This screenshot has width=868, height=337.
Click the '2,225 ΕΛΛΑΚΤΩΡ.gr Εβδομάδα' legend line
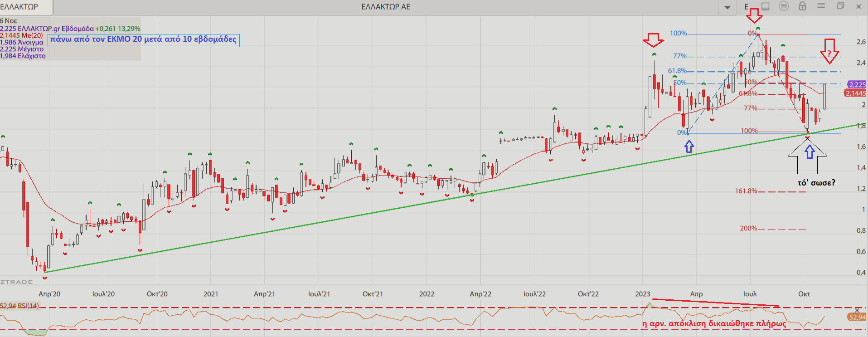tap(70, 29)
